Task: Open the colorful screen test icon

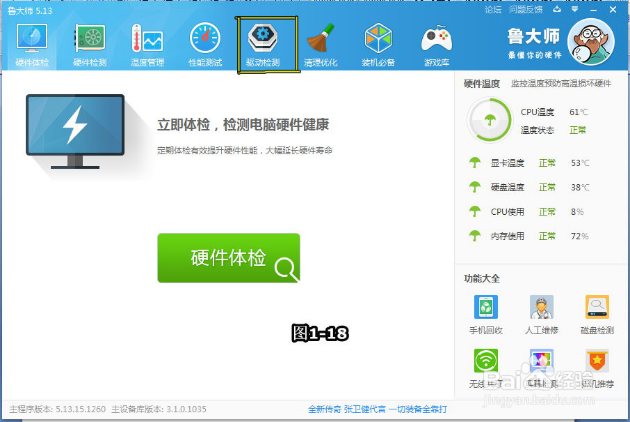Action: pos(542,361)
